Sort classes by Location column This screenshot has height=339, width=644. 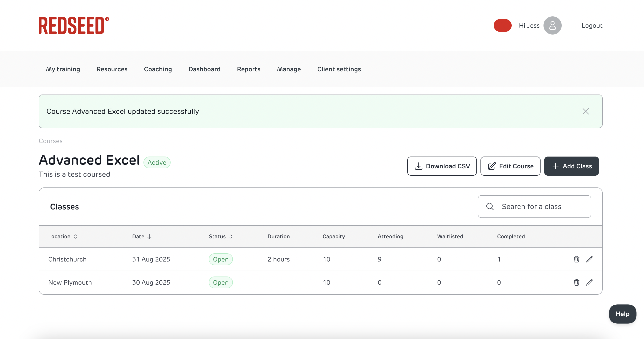(x=63, y=236)
